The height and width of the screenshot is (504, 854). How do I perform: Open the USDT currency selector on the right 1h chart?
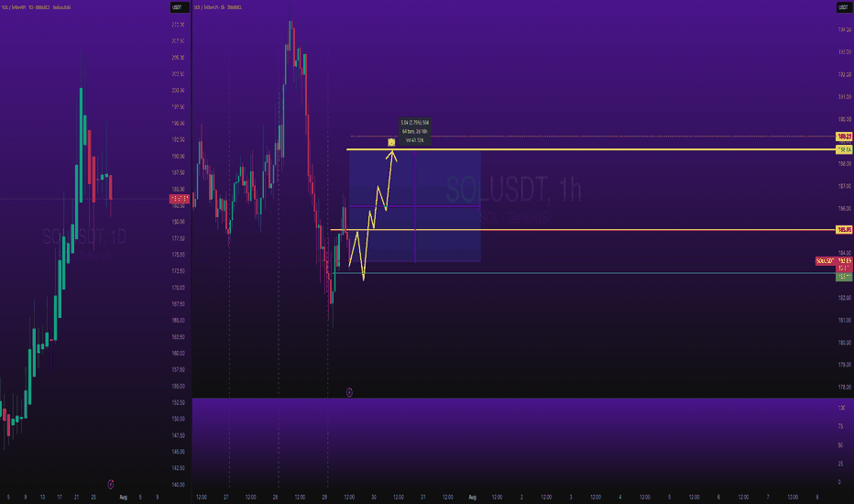845,7
